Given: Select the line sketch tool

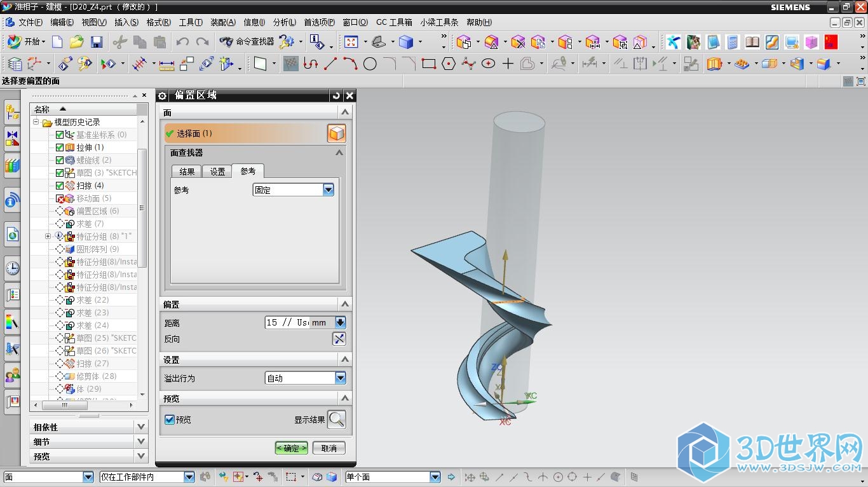Looking at the screenshot, I should click(x=330, y=64).
